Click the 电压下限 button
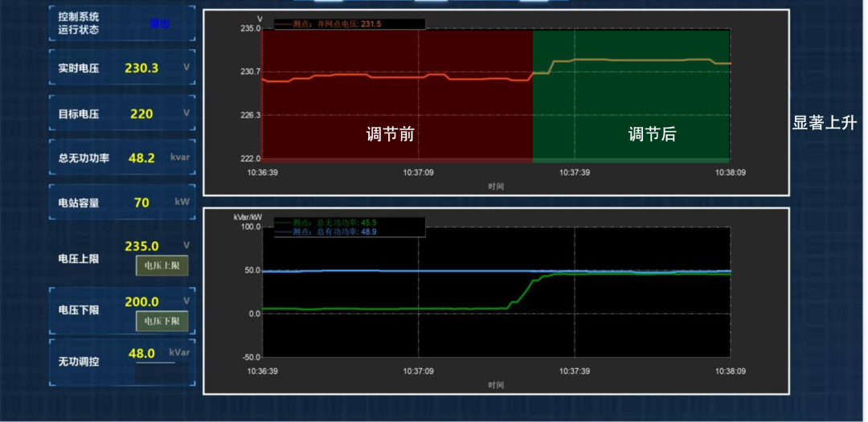The width and height of the screenshot is (868, 422). point(162,322)
